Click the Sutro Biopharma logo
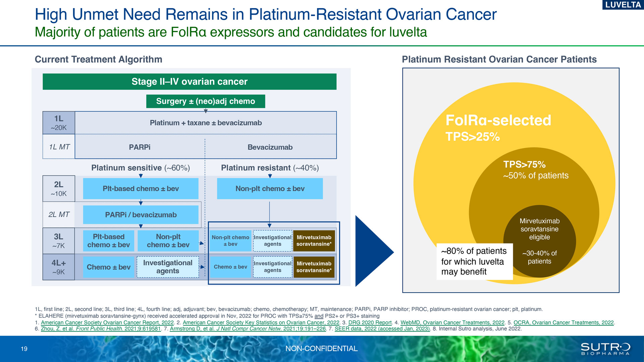The width and height of the screenshot is (644, 362). 605,349
